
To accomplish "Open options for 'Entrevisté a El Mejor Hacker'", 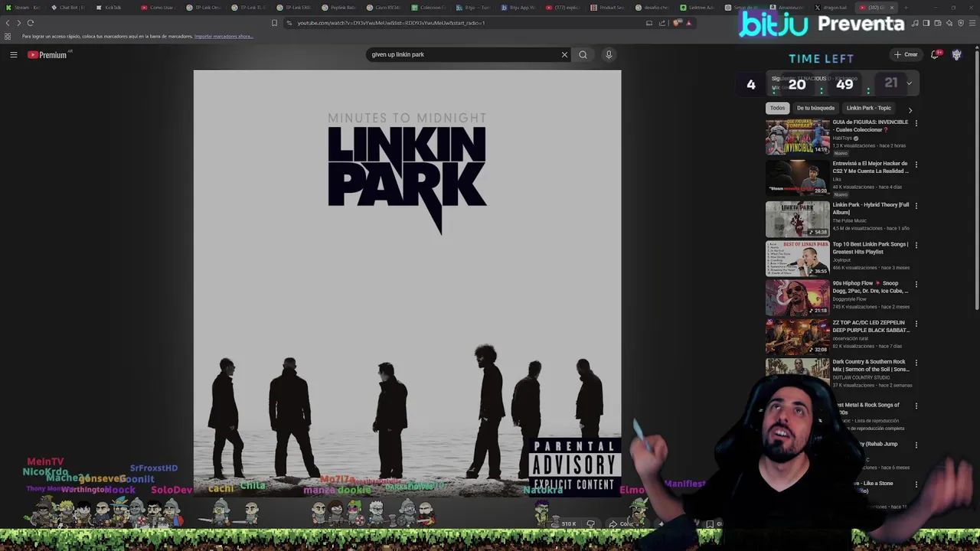I will [x=916, y=165].
